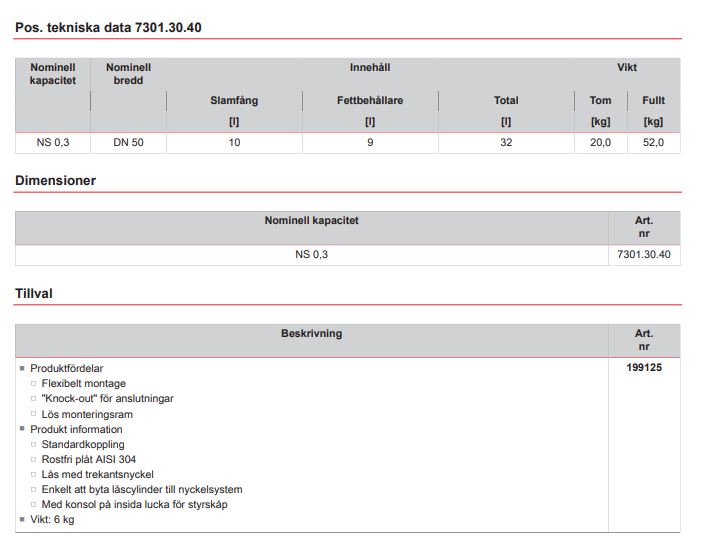Click the 'Fettbehållare' column header
This screenshot has height=558, width=710.
(369, 101)
